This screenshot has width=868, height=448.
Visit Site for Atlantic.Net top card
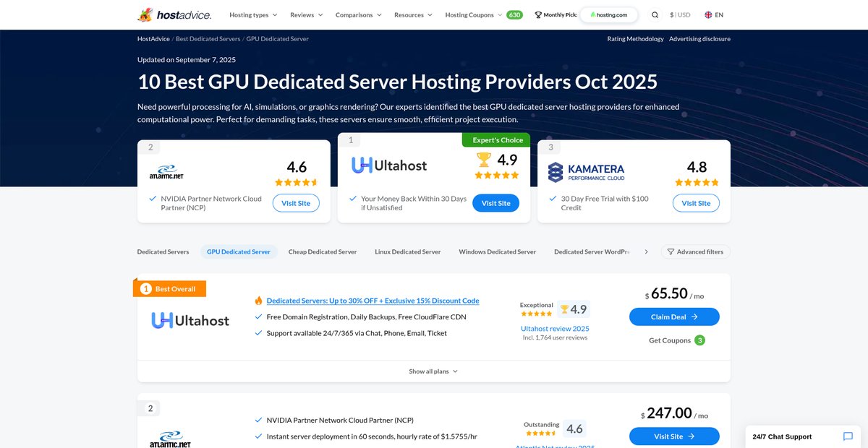[296, 203]
